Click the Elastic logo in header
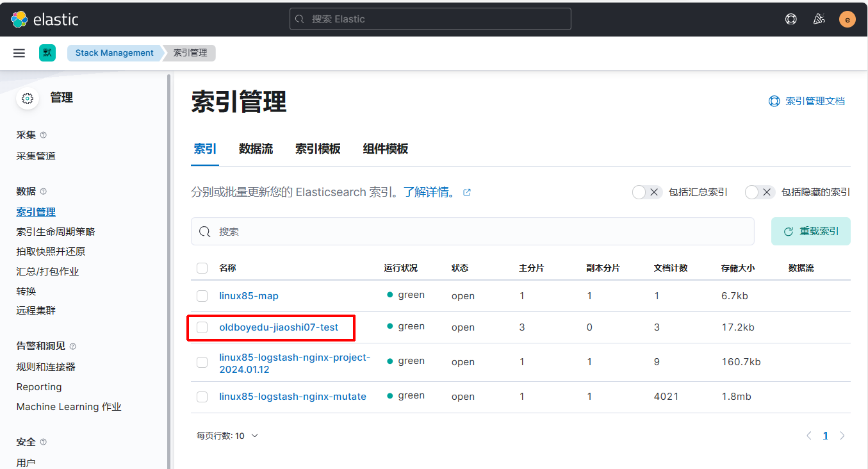868x469 pixels. point(44,19)
